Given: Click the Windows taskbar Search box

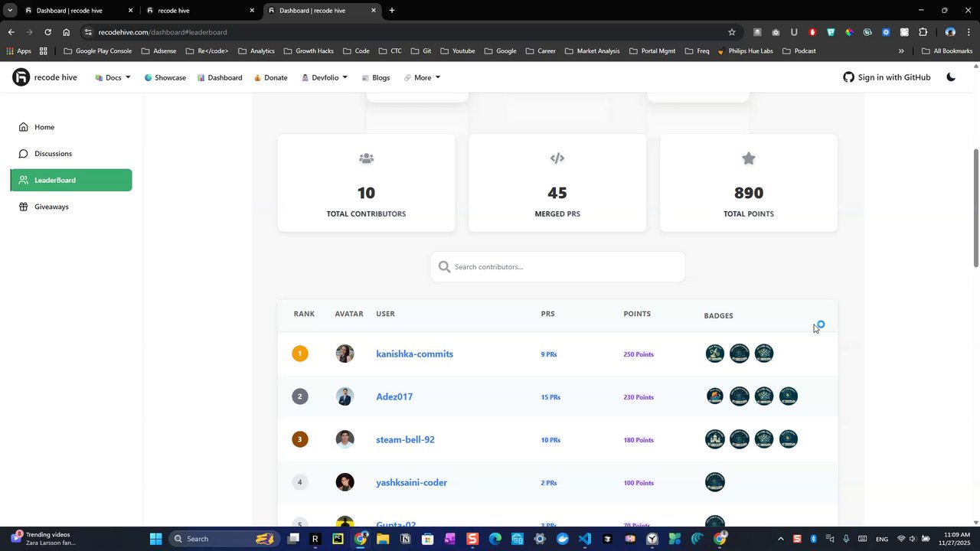Looking at the screenshot, I should pyautogui.click(x=224, y=539).
